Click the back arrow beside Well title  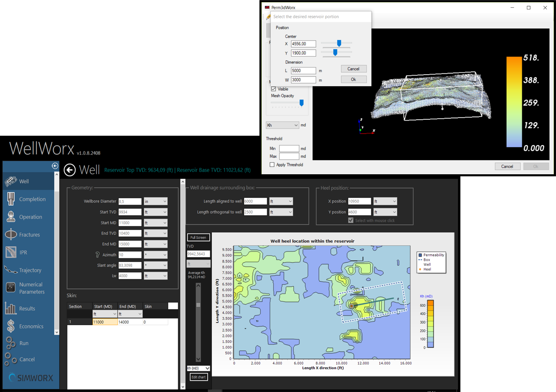pos(70,170)
